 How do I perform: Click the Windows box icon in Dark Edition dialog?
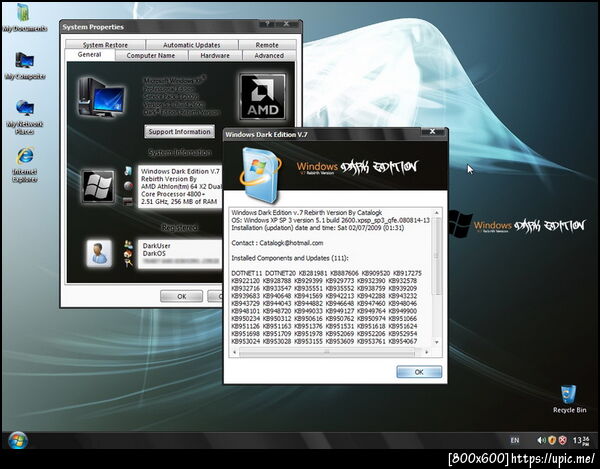[x=260, y=174]
